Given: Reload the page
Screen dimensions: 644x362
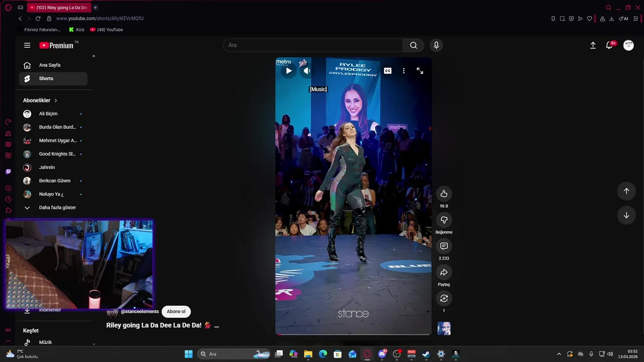Looking at the screenshot, I should point(38,19).
